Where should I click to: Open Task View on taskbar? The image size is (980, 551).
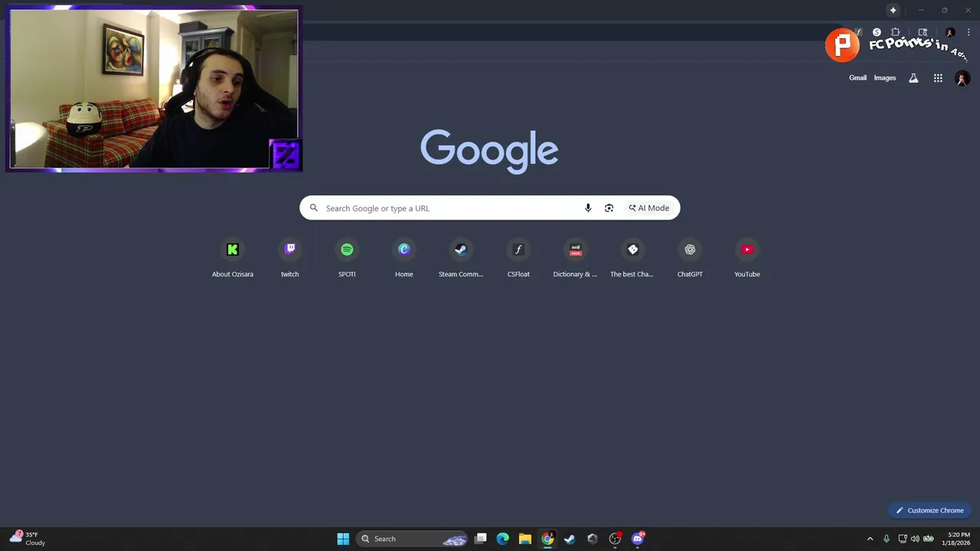coord(481,539)
